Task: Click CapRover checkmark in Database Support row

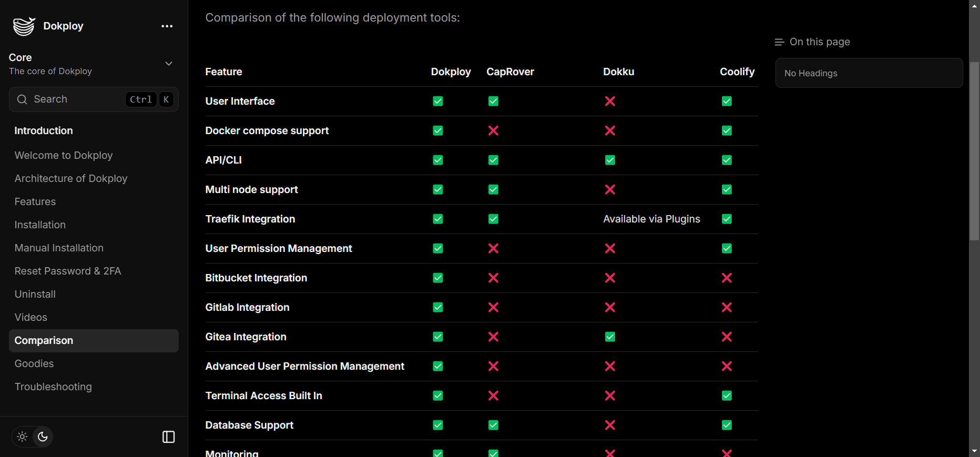Action: pyautogui.click(x=493, y=425)
